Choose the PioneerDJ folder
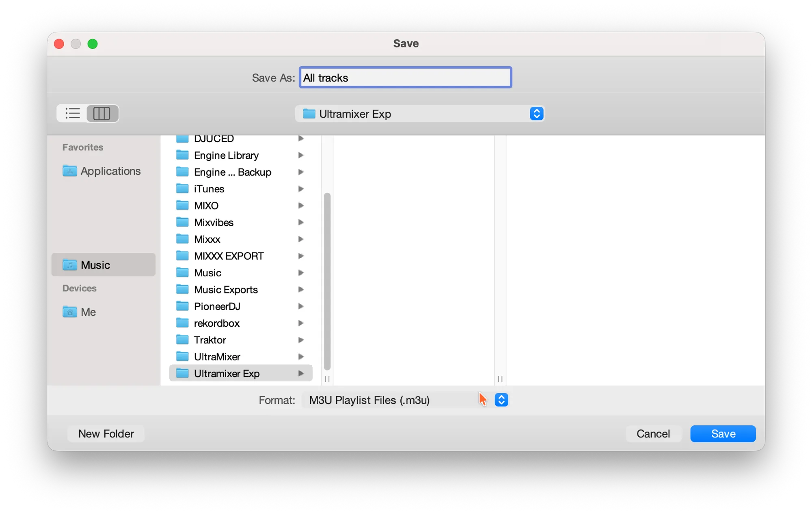812x513 pixels. point(217,306)
